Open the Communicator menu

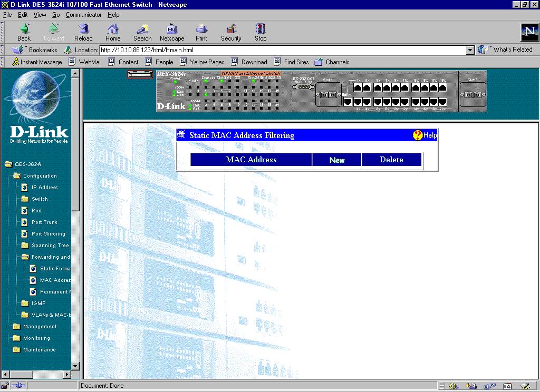83,15
